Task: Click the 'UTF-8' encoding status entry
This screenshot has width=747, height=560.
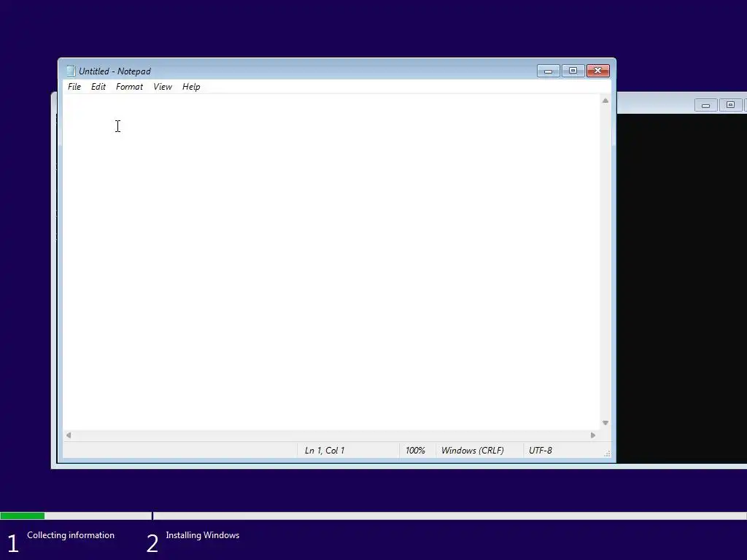Action: point(541,451)
